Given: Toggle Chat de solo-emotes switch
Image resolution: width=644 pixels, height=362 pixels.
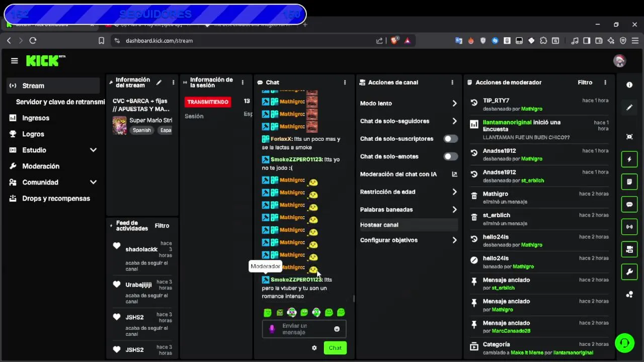Looking at the screenshot, I should 450,156.
